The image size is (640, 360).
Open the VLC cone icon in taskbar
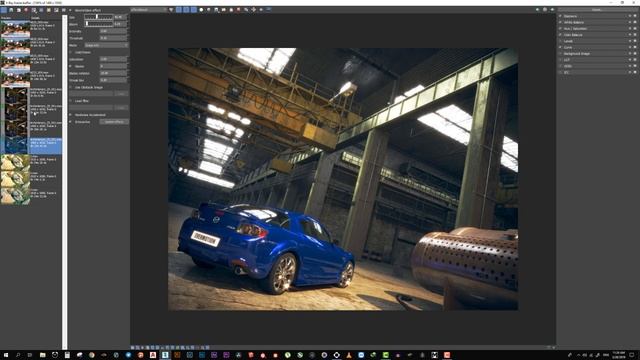pyautogui.click(x=349, y=355)
